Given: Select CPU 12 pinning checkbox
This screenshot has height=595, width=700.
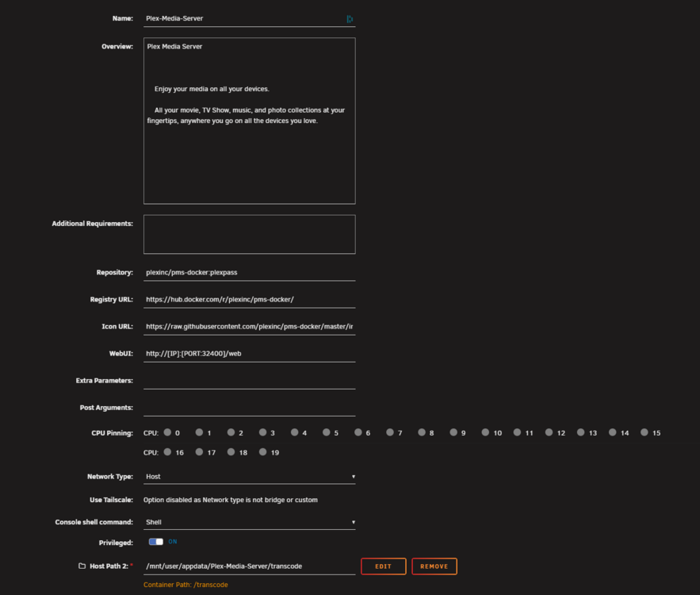Looking at the screenshot, I should [549, 432].
